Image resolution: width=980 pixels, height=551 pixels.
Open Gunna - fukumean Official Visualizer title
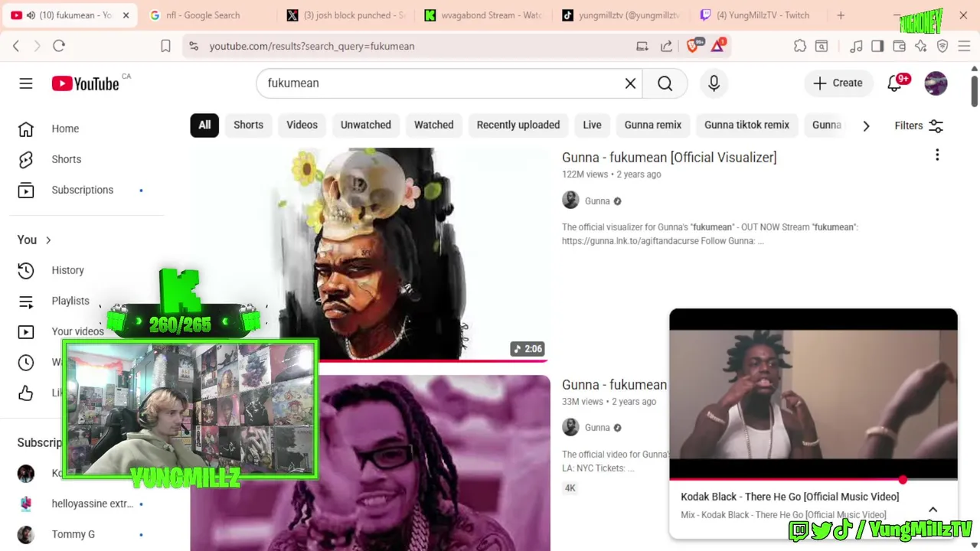(x=669, y=157)
